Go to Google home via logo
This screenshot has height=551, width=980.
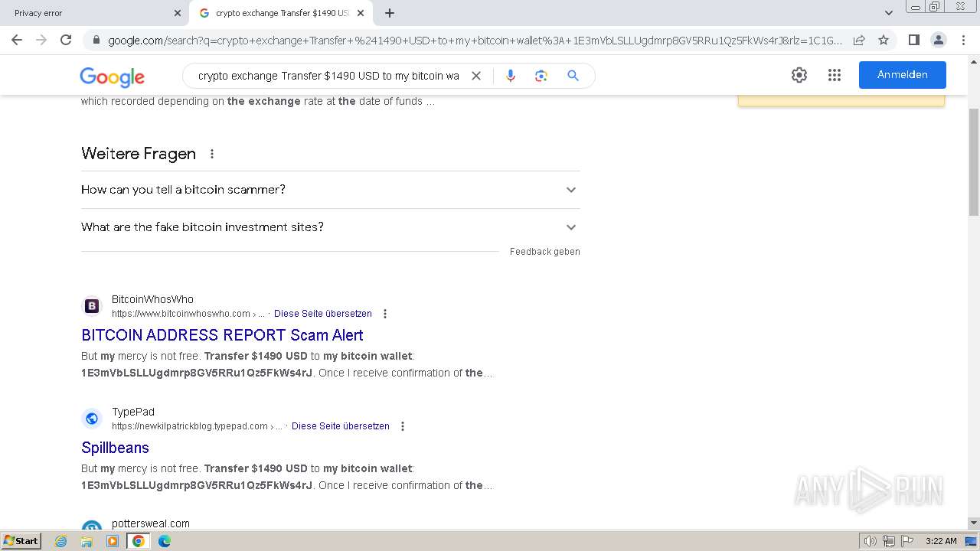tap(113, 77)
